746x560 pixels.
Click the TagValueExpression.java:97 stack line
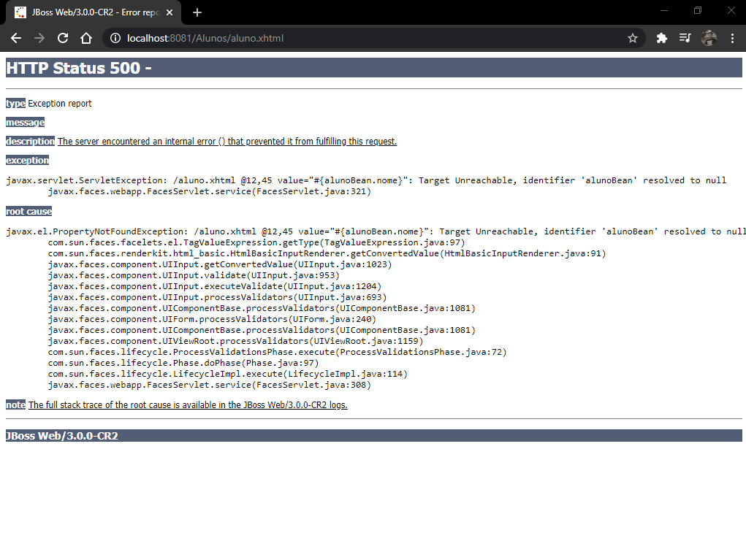[256, 242]
